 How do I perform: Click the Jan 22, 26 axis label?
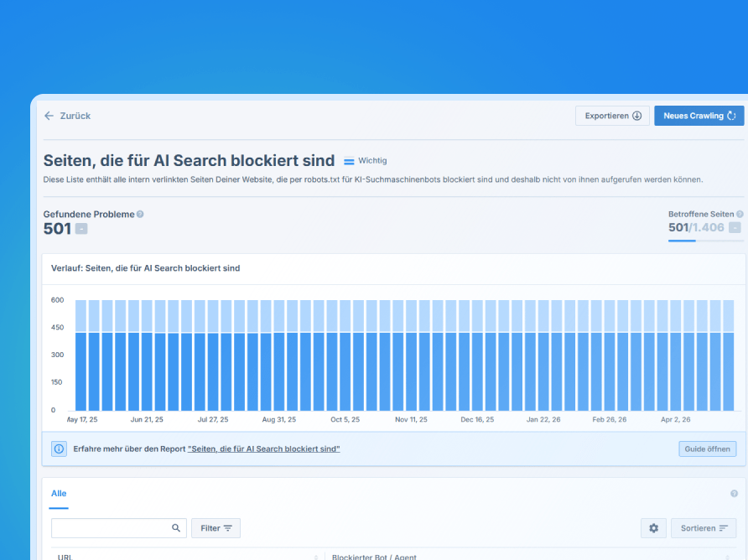(543, 419)
